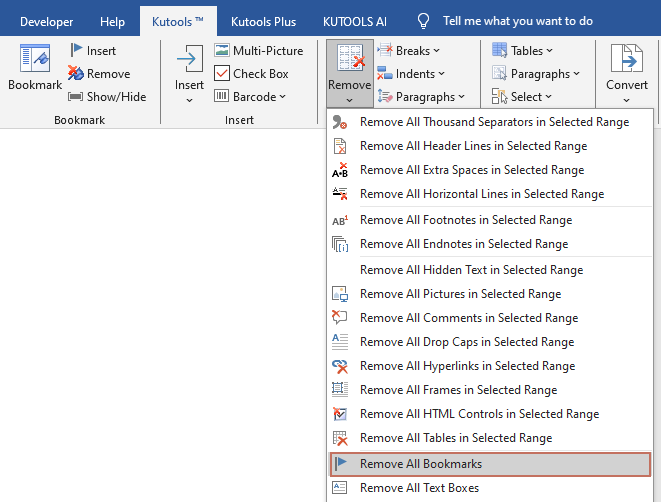
Task: Click the large Bookmark pane icon
Action: pos(35,58)
